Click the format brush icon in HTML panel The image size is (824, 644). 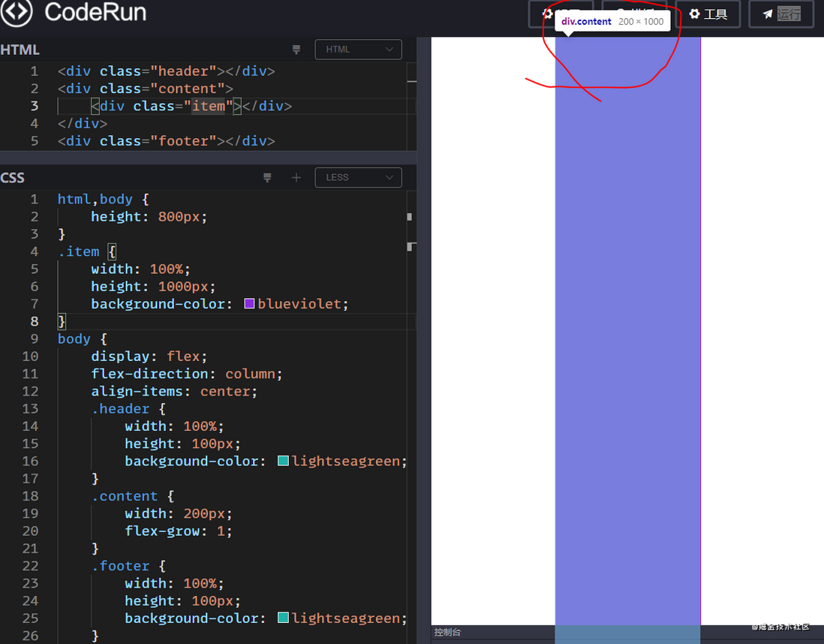296,50
